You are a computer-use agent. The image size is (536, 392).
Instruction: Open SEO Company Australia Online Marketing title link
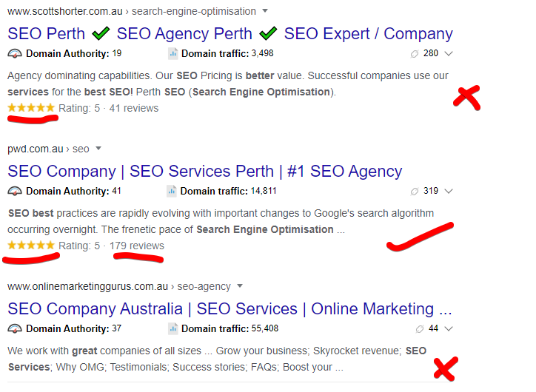(230, 308)
